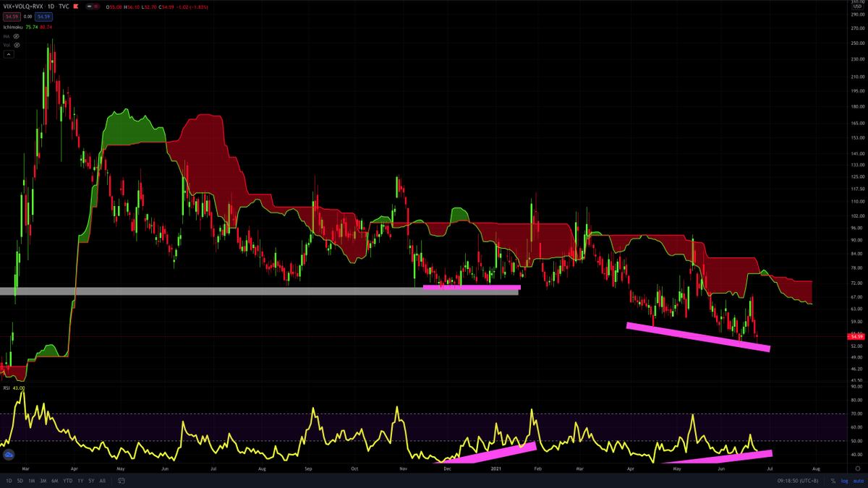Toggle the percent scale mode
This screenshot has height=488, width=868.
coord(833,481)
